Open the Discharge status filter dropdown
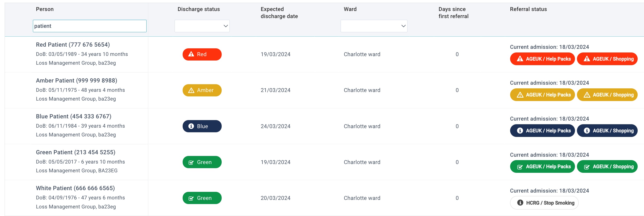Viewport: 644px width, 216px height. pyautogui.click(x=202, y=26)
